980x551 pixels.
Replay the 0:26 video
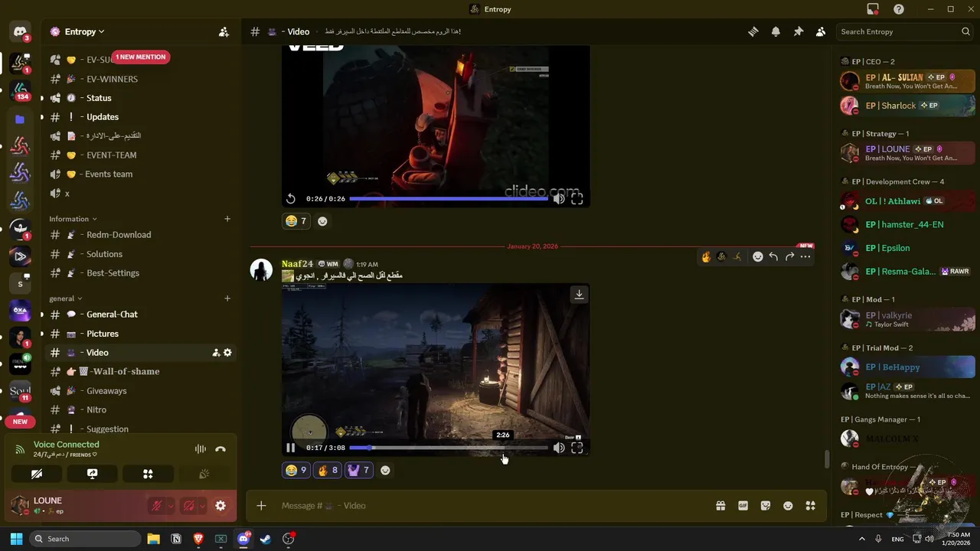[x=291, y=198]
